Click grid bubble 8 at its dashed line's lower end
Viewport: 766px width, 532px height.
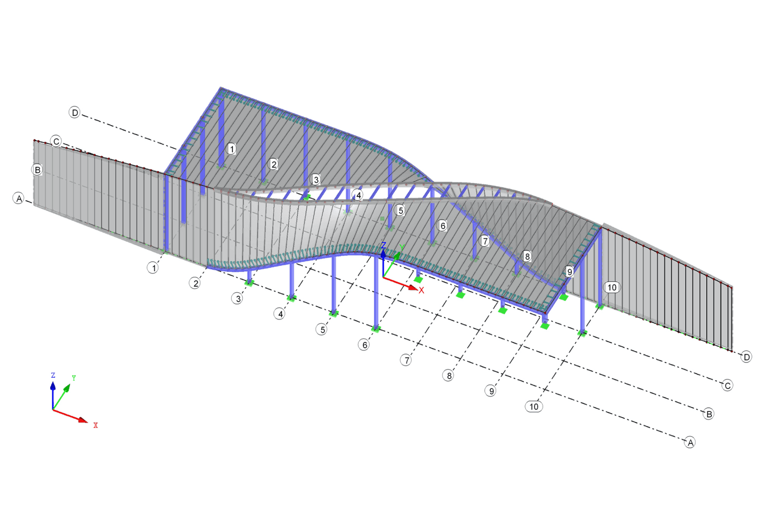(x=449, y=375)
